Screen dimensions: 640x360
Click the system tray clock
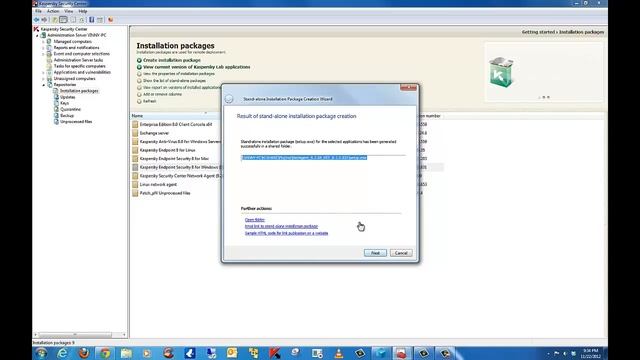pos(591,353)
